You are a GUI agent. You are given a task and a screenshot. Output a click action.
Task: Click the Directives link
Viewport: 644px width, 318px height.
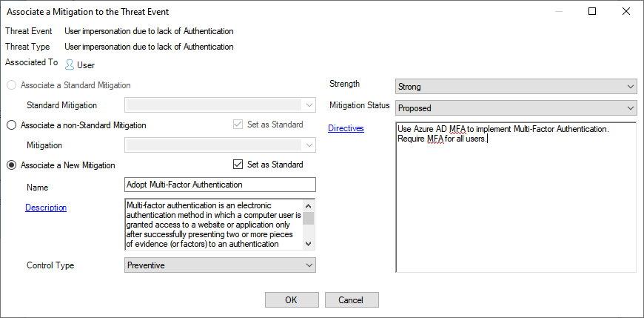tap(346, 128)
